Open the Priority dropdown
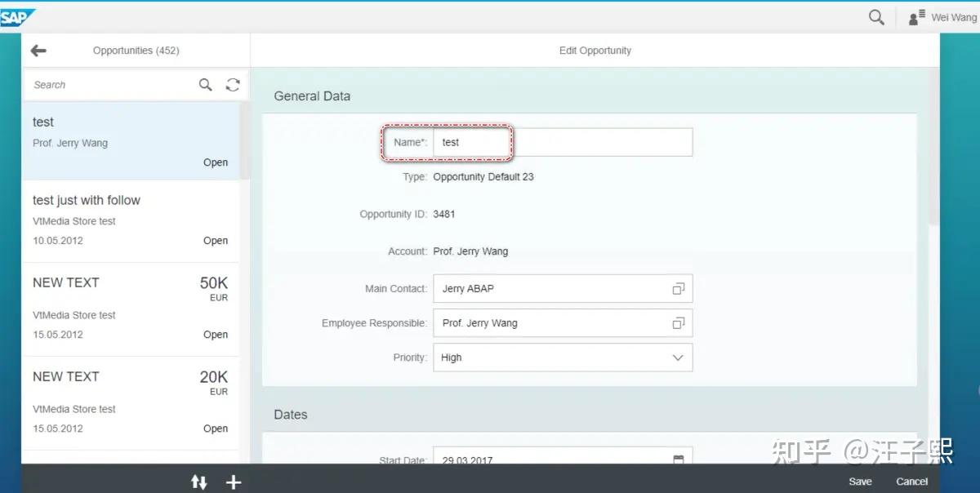Image resolution: width=980 pixels, height=493 pixels. pos(677,357)
